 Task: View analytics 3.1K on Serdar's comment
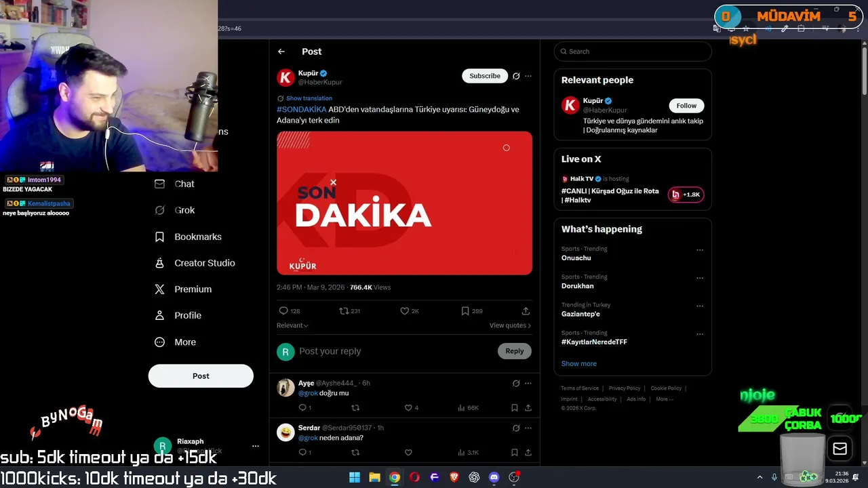(468, 453)
